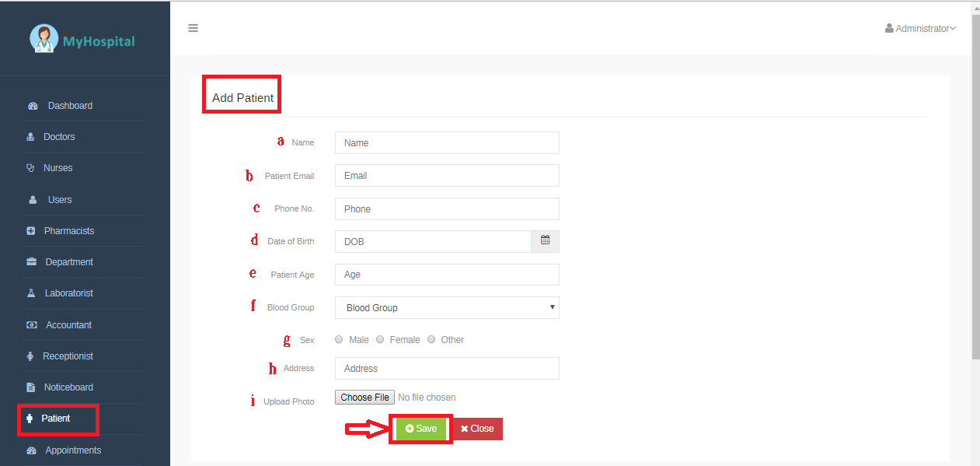Click the 'Date of Birth' label
980x466 pixels.
(x=291, y=241)
